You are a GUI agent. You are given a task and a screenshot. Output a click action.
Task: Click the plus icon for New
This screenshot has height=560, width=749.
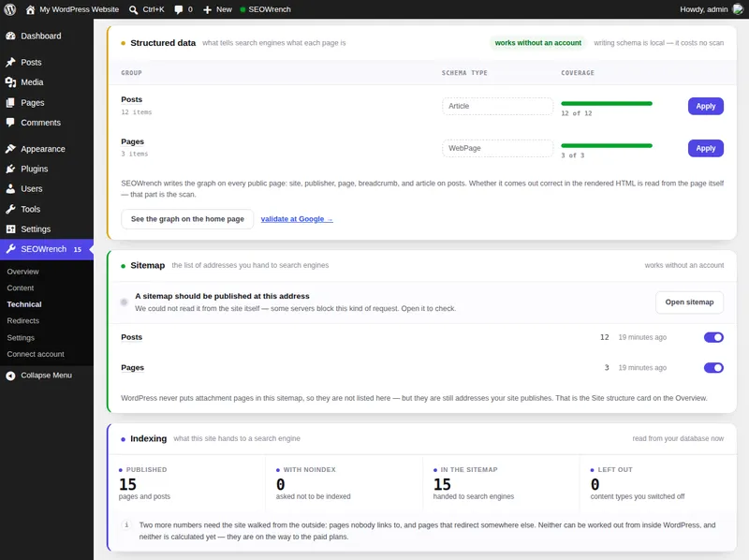point(207,9)
